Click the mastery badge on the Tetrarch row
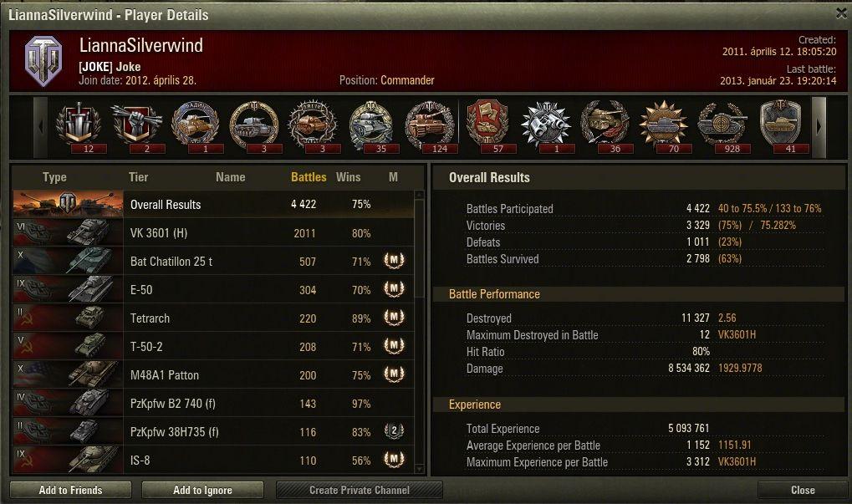This screenshot has width=852, height=504. tap(394, 317)
